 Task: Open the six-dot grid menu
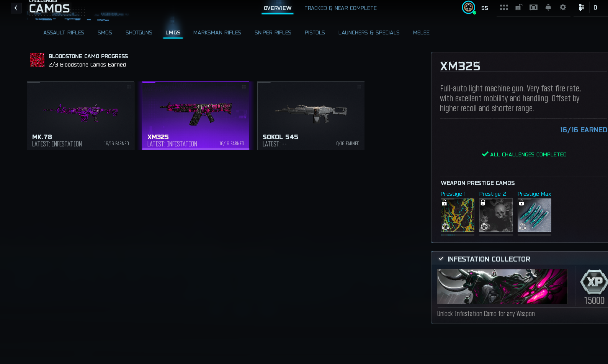click(504, 8)
